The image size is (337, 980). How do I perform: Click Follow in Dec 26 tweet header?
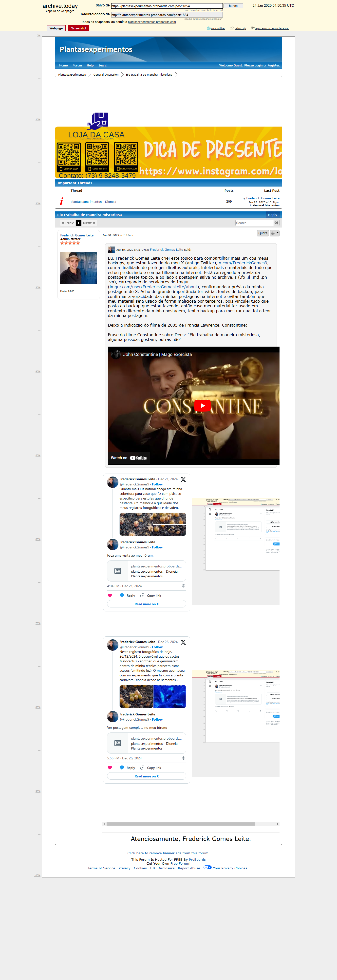point(157,647)
